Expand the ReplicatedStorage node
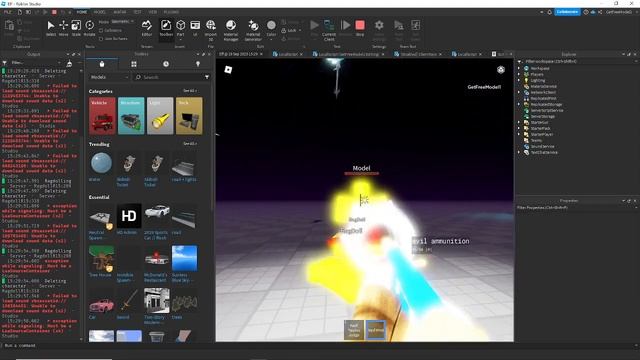The width and height of the screenshot is (640, 360). 520,104
